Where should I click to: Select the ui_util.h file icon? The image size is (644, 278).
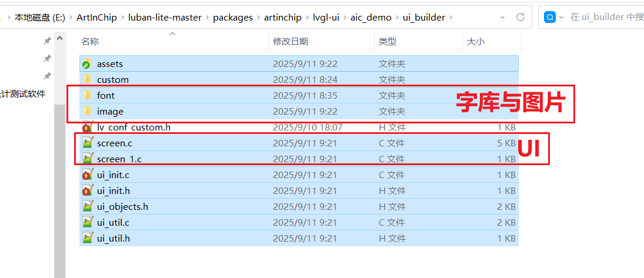pyautogui.click(x=86, y=238)
